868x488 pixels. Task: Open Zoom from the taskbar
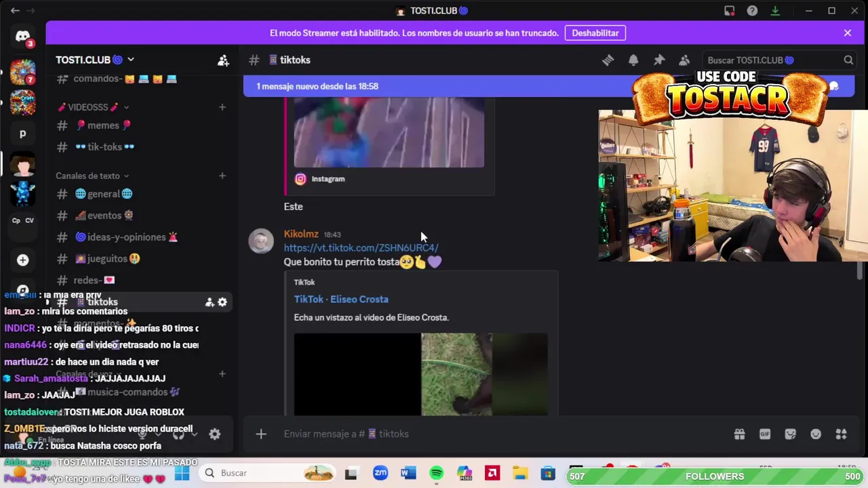click(380, 473)
